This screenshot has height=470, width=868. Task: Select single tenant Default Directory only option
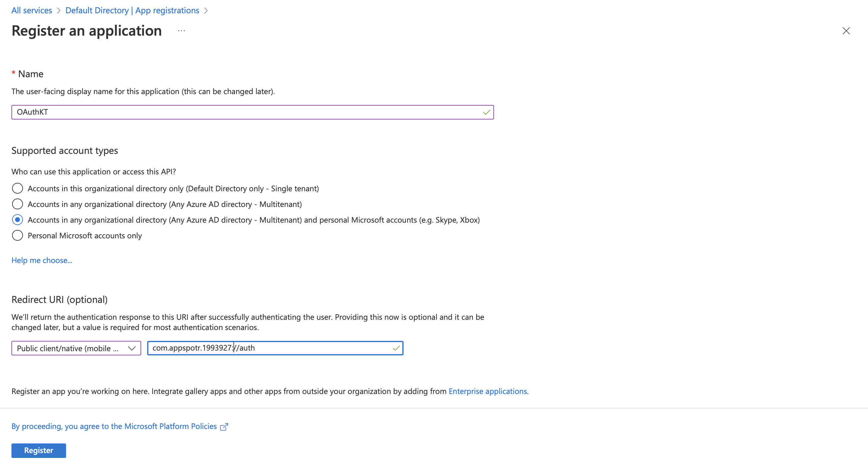click(17, 188)
